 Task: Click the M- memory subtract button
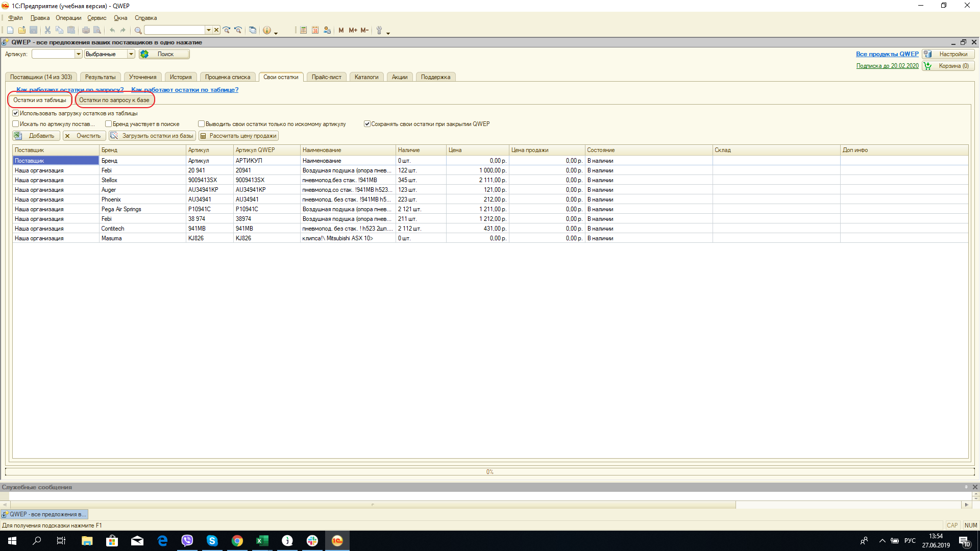pyautogui.click(x=364, y=30)
